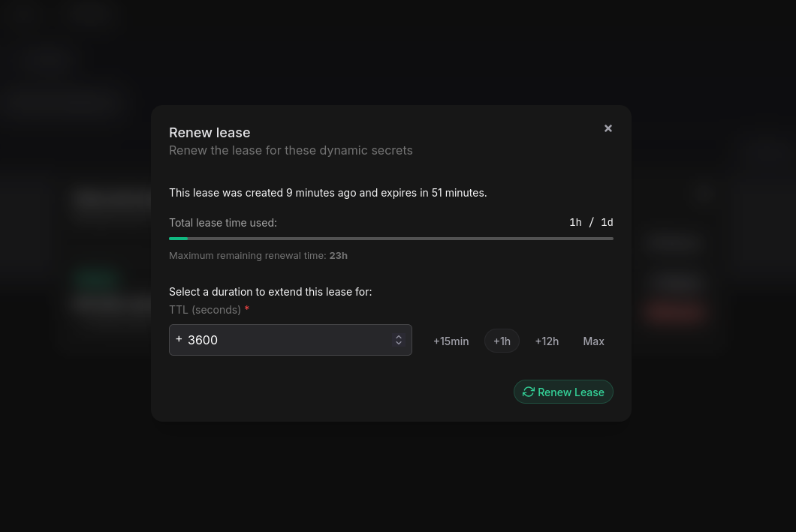Increase TTL with the up stepper arrow
The image size is (796, 532).
[399, 337]
